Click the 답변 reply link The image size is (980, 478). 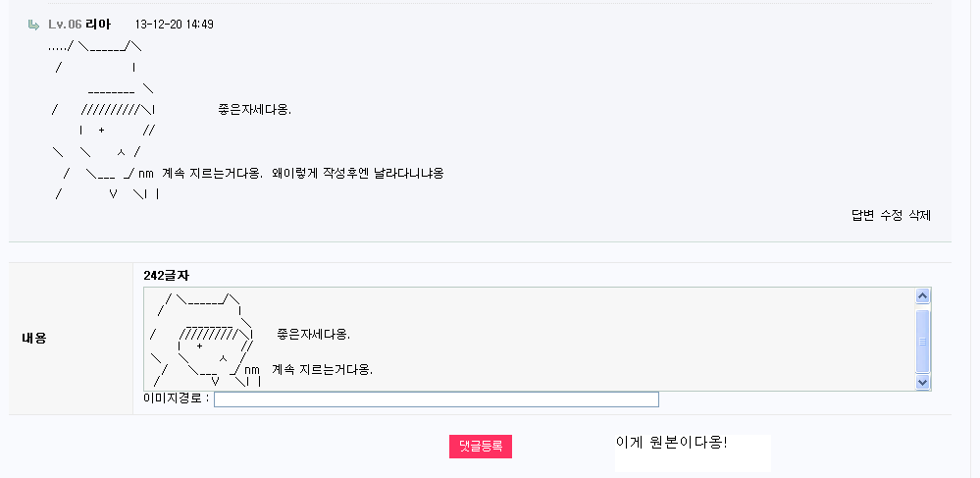(862, 215)
